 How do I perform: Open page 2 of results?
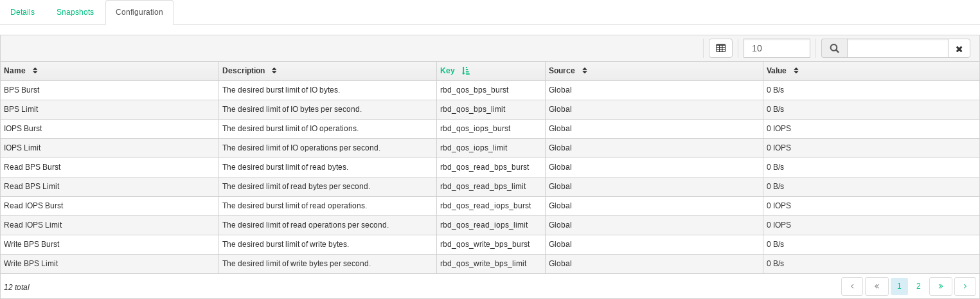(x=918, y=286)
